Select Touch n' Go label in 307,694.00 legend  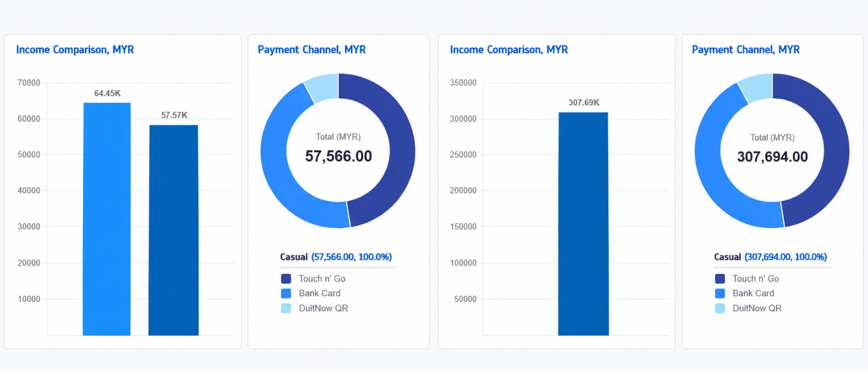pyautogui.click(x=756, y=279)
